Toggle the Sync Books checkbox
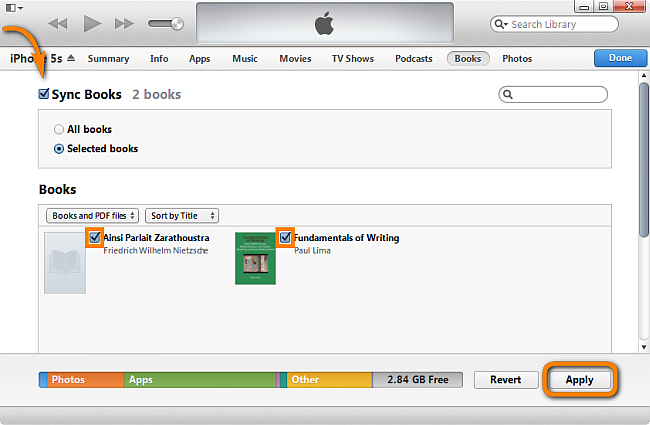The height and width of the screenshot is (425, 650). coord(44,94)
